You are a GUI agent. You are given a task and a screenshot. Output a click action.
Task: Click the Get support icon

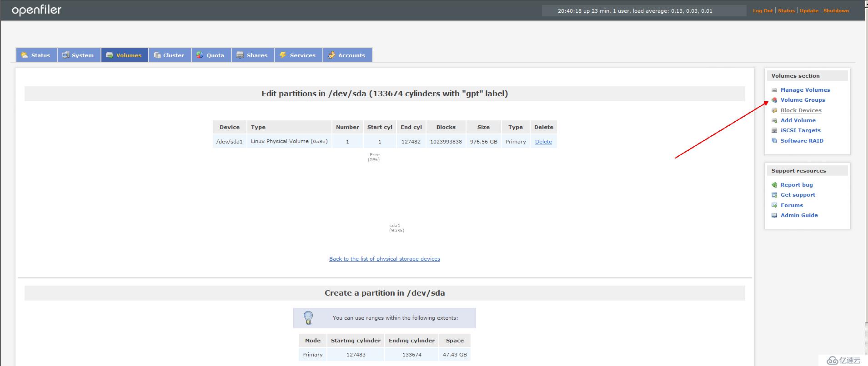[774, 195]
